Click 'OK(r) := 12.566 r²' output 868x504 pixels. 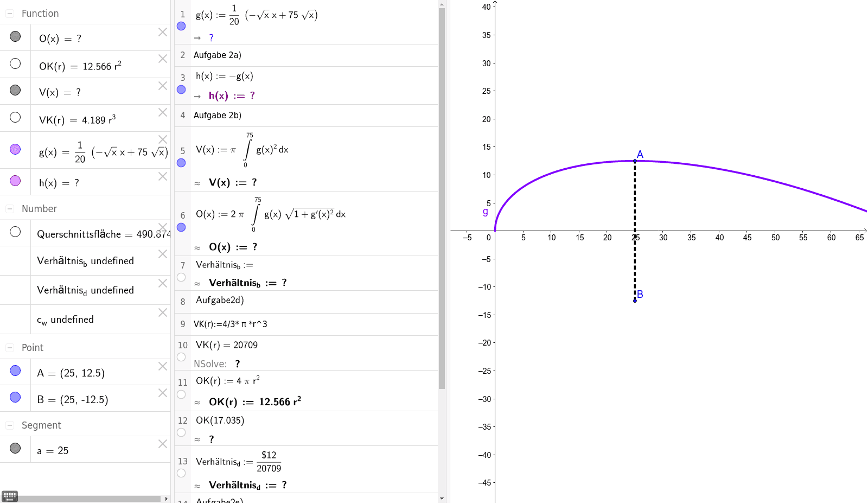[255, 401]
